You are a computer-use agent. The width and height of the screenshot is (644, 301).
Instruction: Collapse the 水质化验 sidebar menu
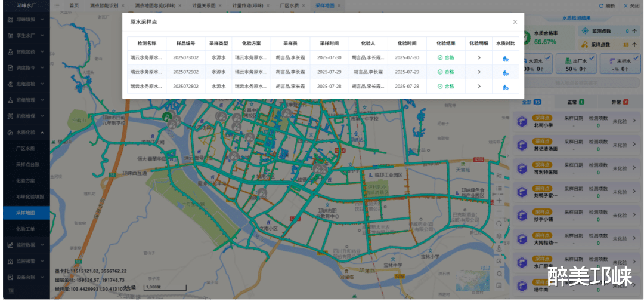tap(26, 133)
